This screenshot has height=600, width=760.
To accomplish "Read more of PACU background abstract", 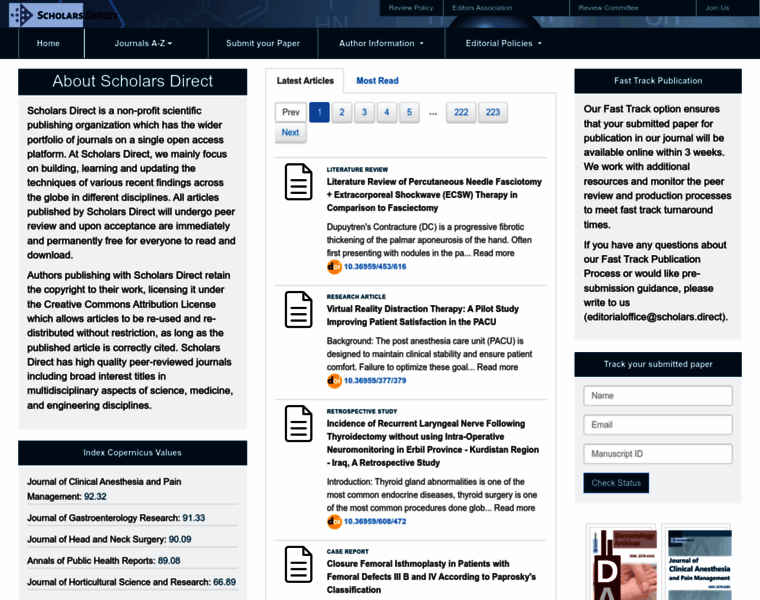I will [497, 367].
